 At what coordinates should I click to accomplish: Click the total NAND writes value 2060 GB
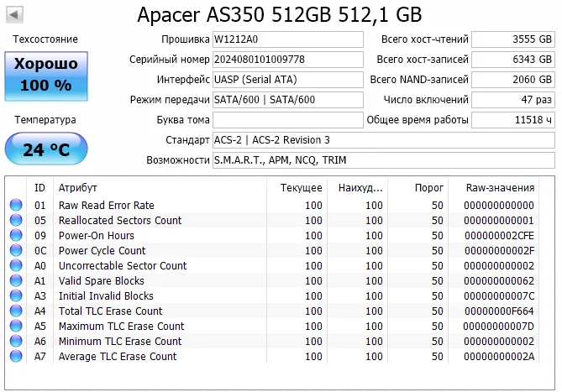513,80
